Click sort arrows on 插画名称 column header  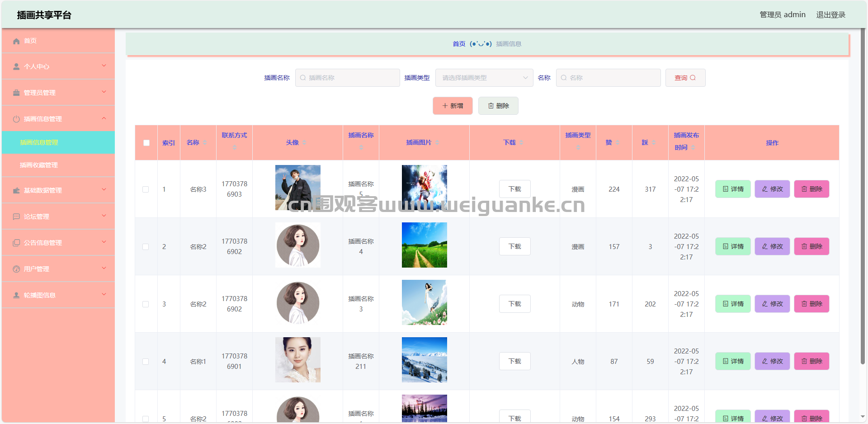pyautogui.click(x=361, y=147)
